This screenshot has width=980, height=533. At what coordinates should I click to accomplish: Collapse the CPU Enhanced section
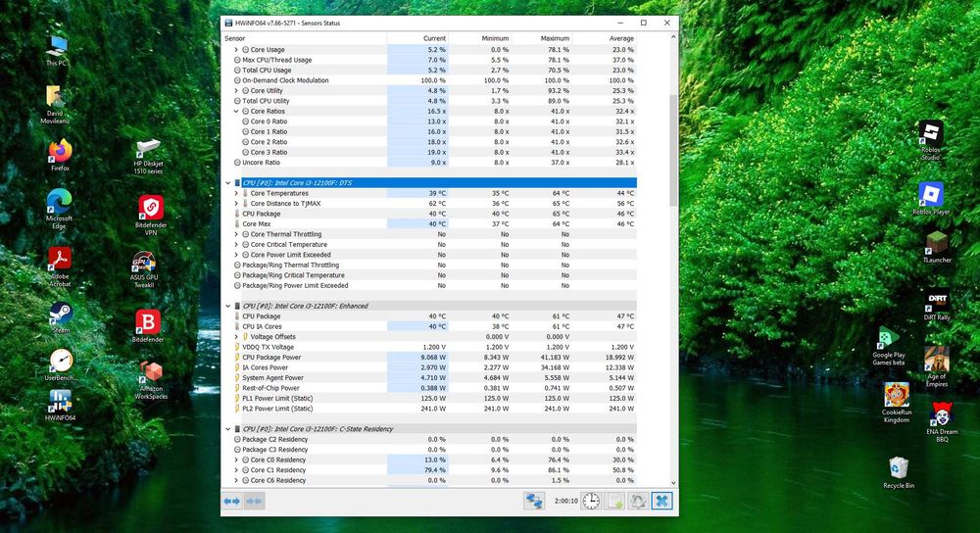[x=227, y=306]
